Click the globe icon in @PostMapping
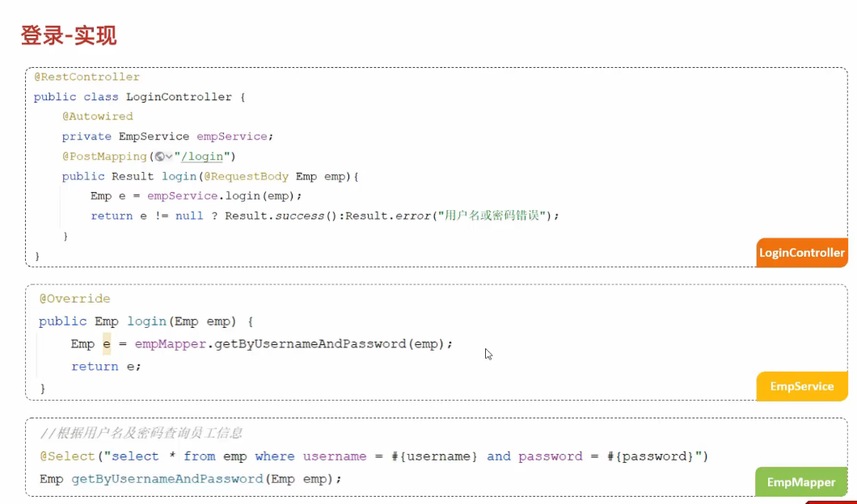The image size is (857, 504). (x=159, y=157)
